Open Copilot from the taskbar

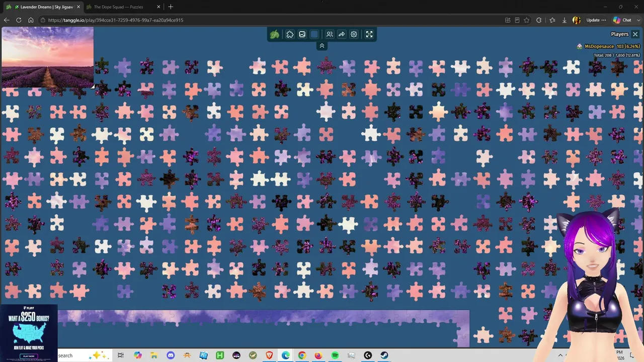[138, 355]
